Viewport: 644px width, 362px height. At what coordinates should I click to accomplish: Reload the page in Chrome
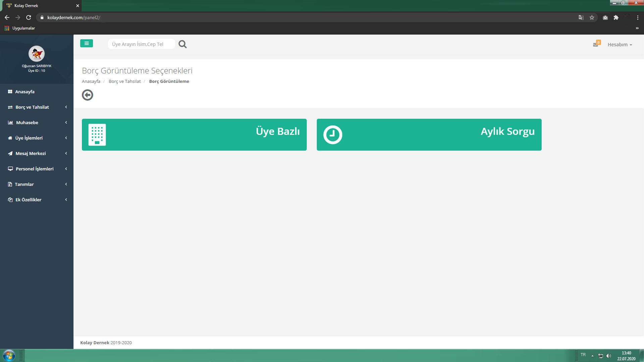(29, 17)
